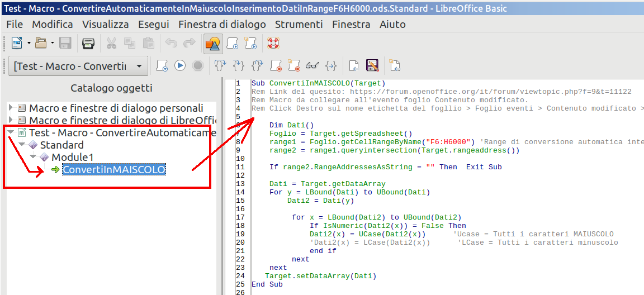Run the macro with the Play button
644x295 pixels.
coord(180,65)
